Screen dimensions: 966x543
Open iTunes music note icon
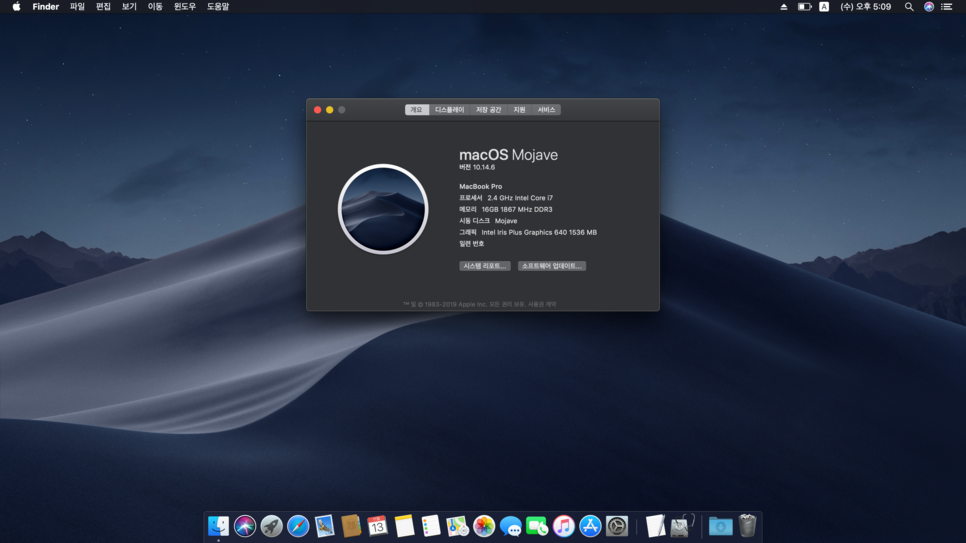[564, 526]
